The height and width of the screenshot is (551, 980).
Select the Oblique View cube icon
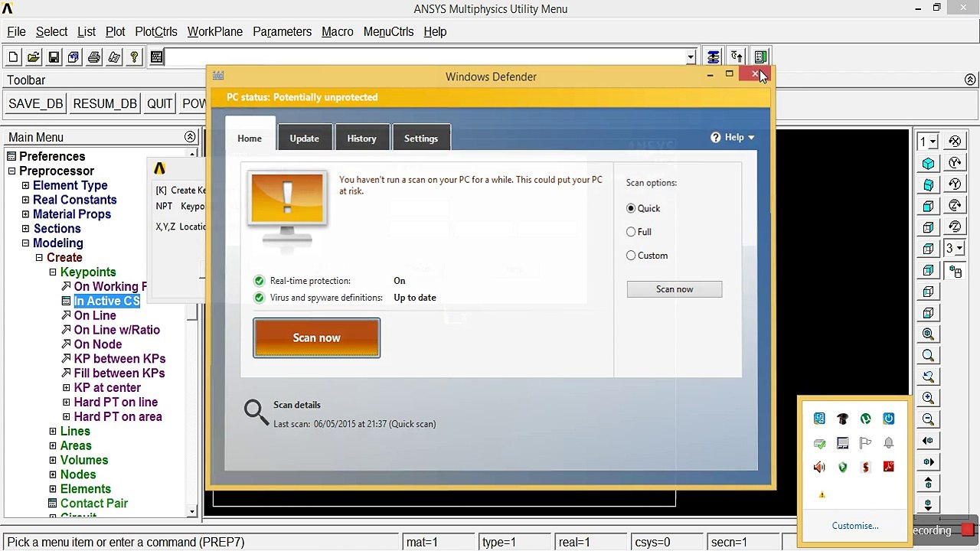click(x=929, y=185)
